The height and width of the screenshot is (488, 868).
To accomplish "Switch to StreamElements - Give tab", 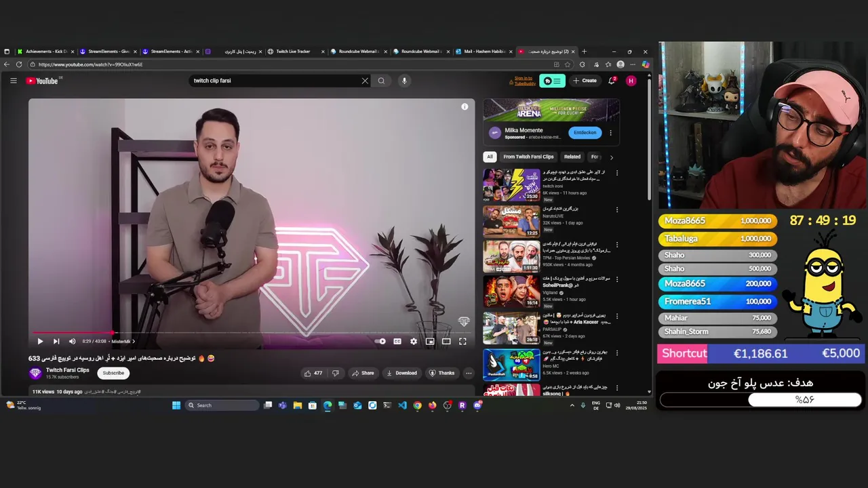I will tap(108, 52).
